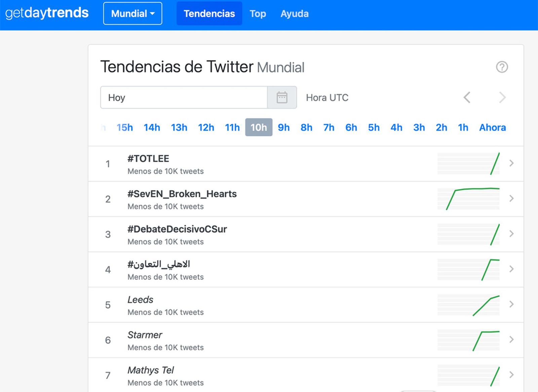Select the 4h time link
This screenshot has width=538, height=392.
[396, 127]
